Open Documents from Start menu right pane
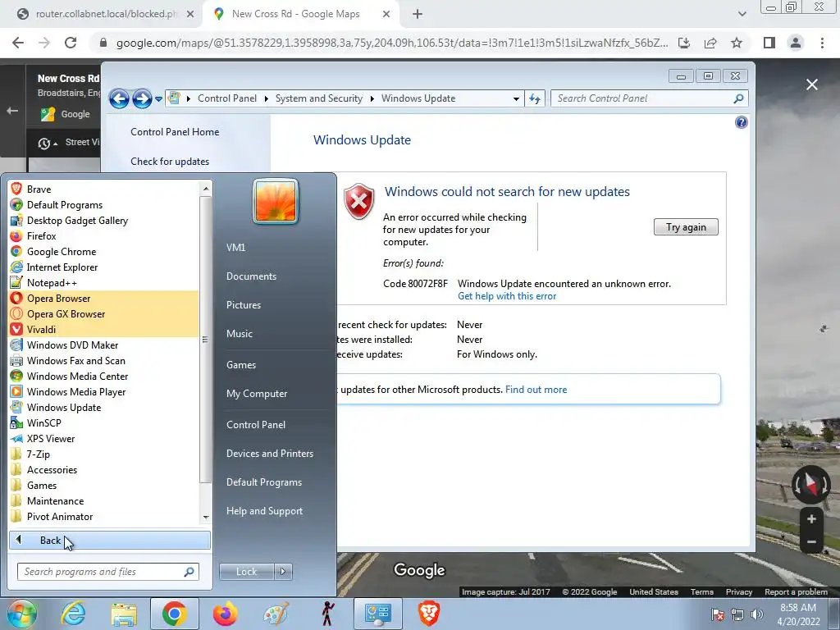 pyautogui.click(x=251, y=276)
